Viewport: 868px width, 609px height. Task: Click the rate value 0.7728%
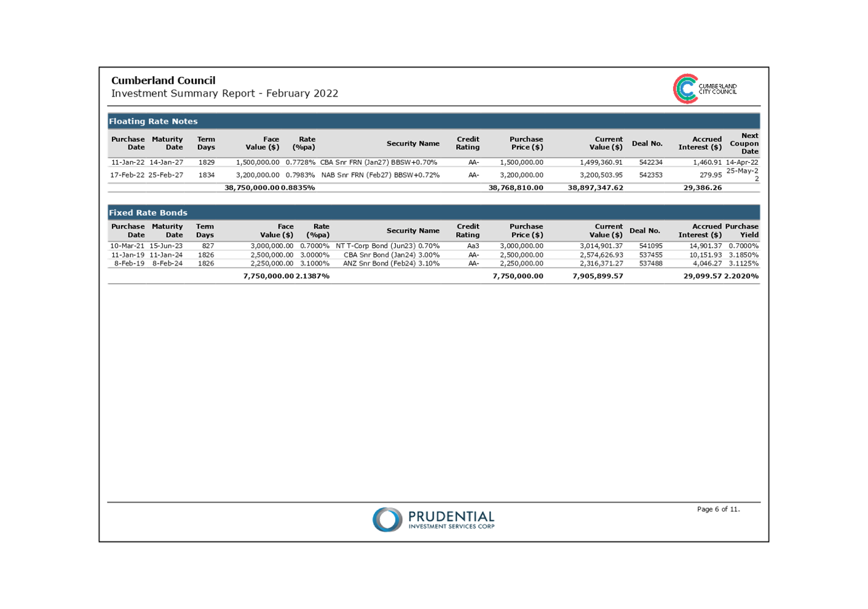coord(301,162)
